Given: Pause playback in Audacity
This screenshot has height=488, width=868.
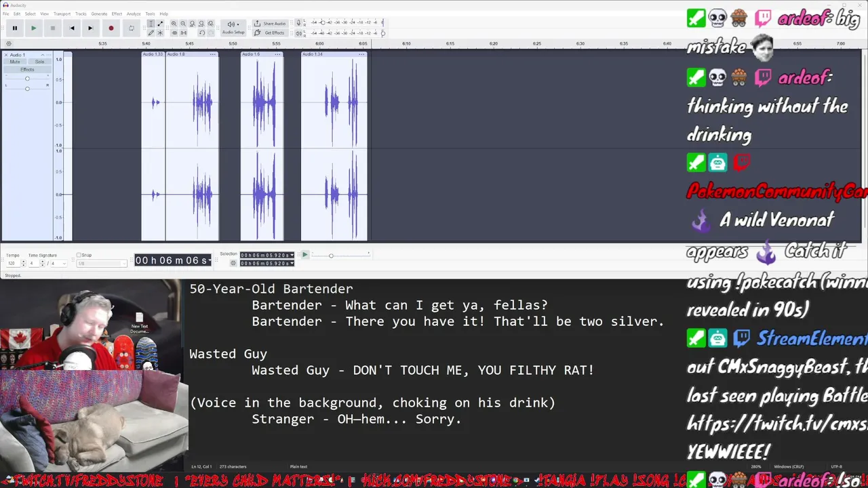Looking at the screenshot, I should tap(14, 28).
